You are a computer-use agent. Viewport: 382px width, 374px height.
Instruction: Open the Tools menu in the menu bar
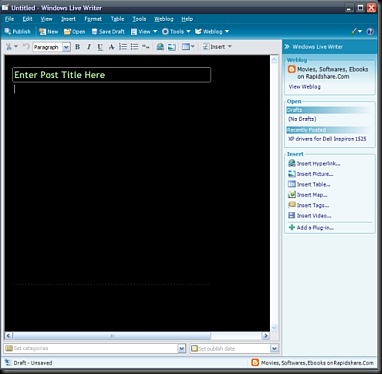[x=139, y=19]
